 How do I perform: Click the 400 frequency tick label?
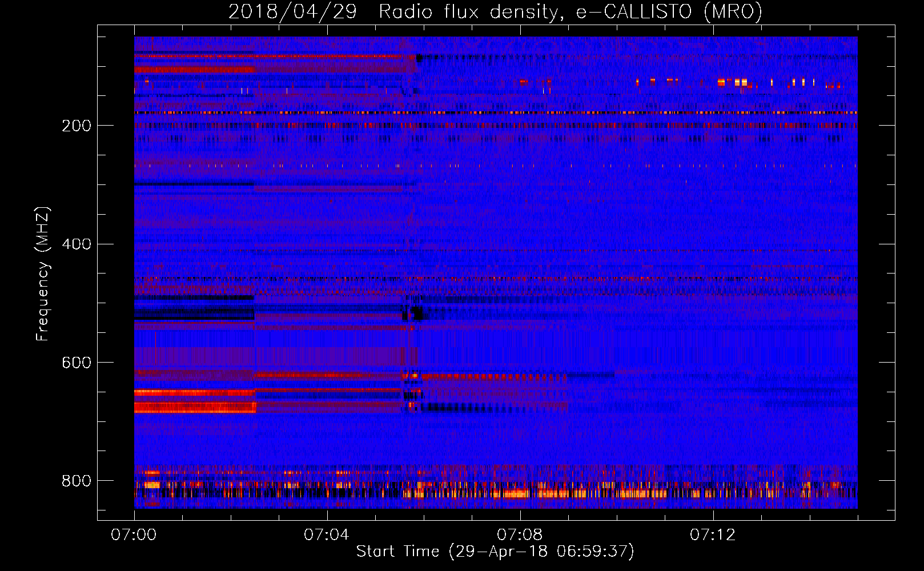(x=77, y=244)
